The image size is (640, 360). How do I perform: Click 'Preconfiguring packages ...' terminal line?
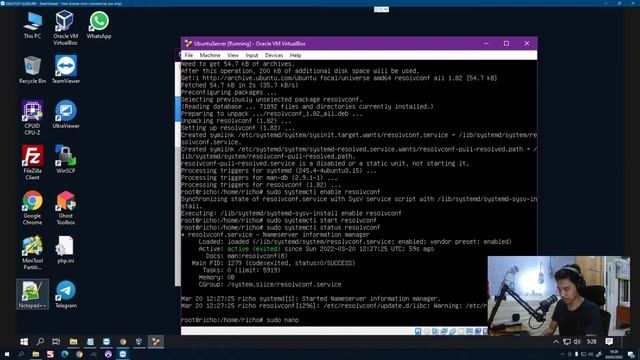click(229, 92)
